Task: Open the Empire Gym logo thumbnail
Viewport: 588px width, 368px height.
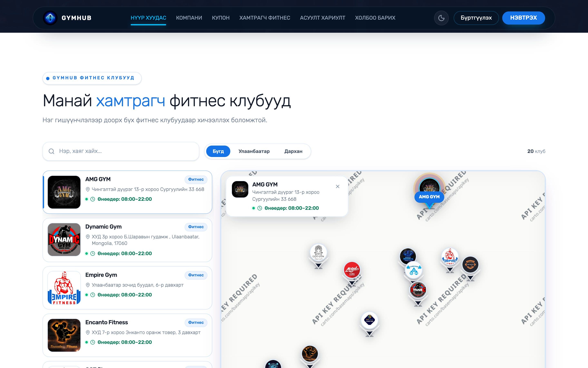Action: point(64,288)
